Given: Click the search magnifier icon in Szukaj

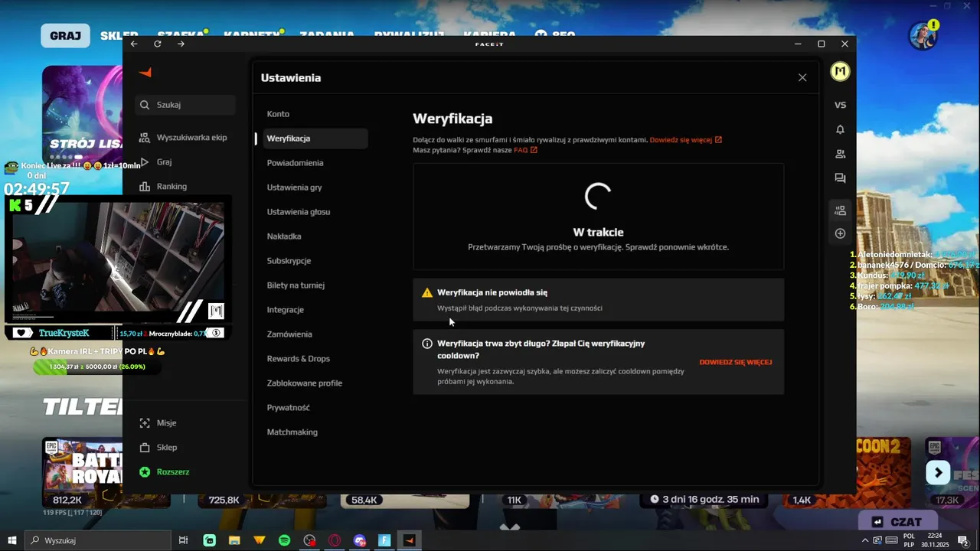Looking at the screenshot, I should pos(145,105).
